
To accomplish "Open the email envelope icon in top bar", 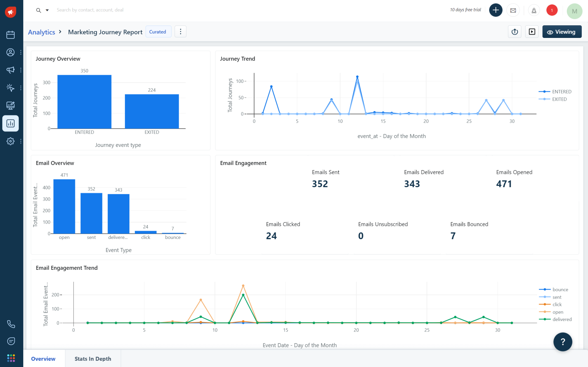I will (x=513, y=10).
